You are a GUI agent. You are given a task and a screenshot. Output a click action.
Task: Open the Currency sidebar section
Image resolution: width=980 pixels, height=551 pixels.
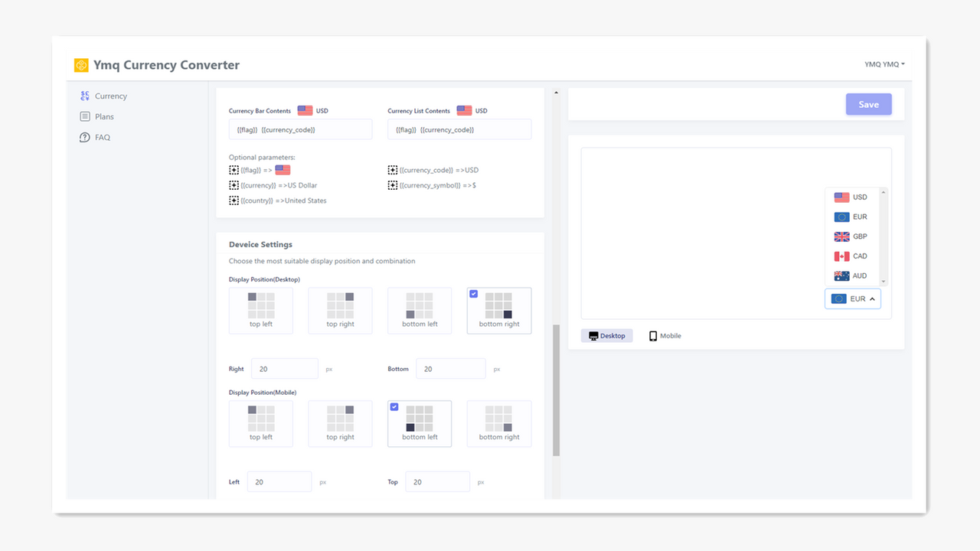[103, 96]
